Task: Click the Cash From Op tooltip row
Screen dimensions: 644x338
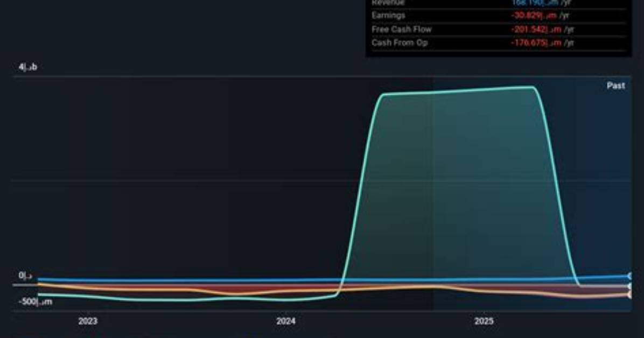Action: point(498,43)
